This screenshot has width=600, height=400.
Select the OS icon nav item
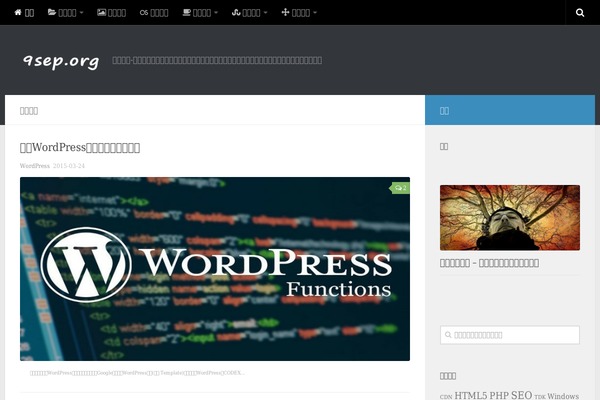click(154, 13)
